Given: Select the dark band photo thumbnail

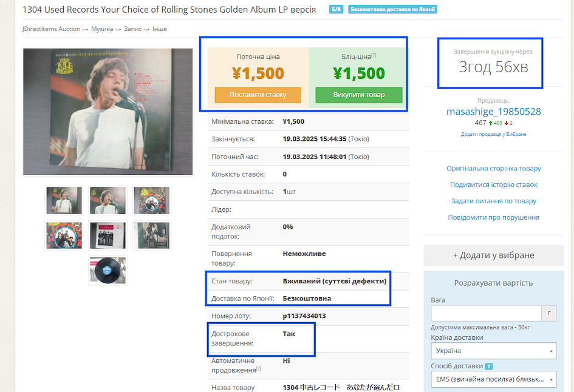Looking at the screenshot, I should click(152, 235).
